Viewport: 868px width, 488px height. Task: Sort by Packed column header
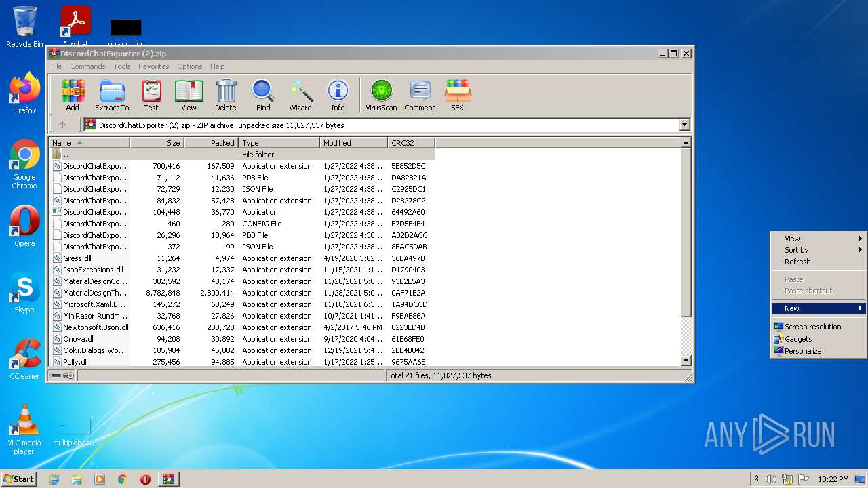[211, 143]
